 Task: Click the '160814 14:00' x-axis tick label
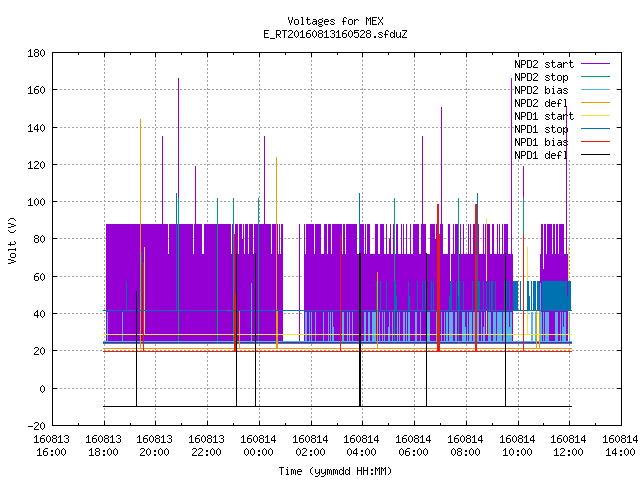(x=620, y=446)
